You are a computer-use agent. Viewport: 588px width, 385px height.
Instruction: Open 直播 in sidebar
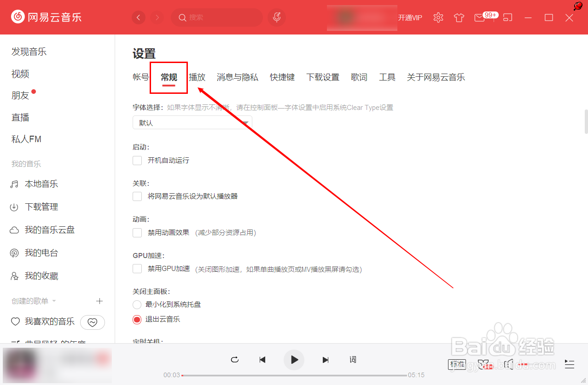coord(20,118)
